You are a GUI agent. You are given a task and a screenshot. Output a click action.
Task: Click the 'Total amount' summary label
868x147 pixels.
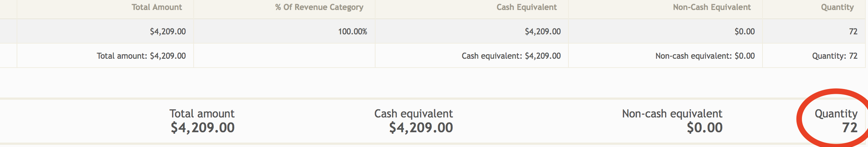tap(202, 113)
